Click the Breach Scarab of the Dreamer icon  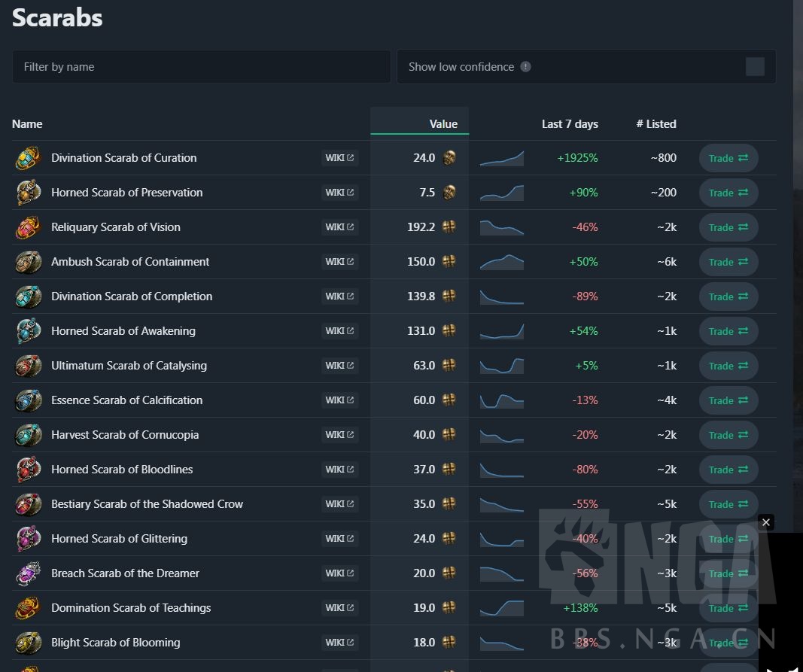coord(29,573)
